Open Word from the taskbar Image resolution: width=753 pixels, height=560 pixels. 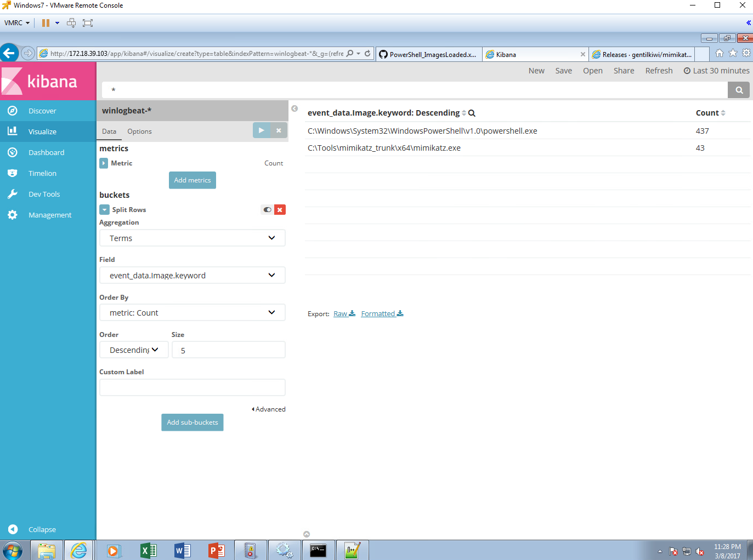183,551
